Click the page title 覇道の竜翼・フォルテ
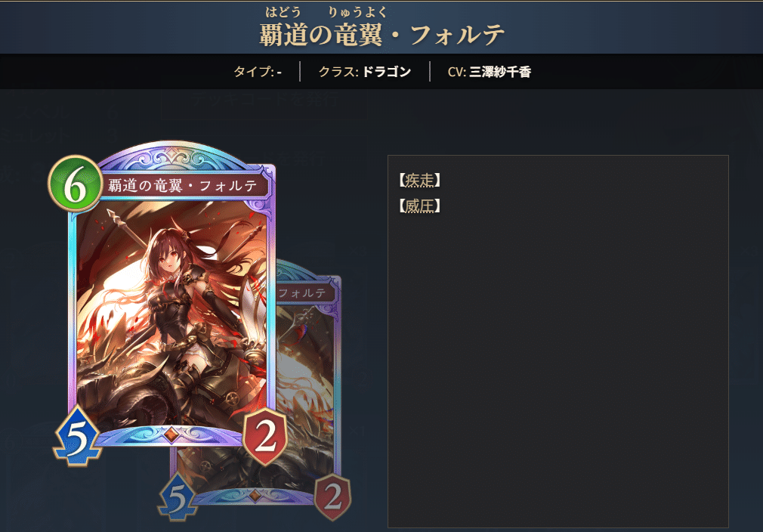This screenshot has height=532, width=763. (x=381, y=35)
